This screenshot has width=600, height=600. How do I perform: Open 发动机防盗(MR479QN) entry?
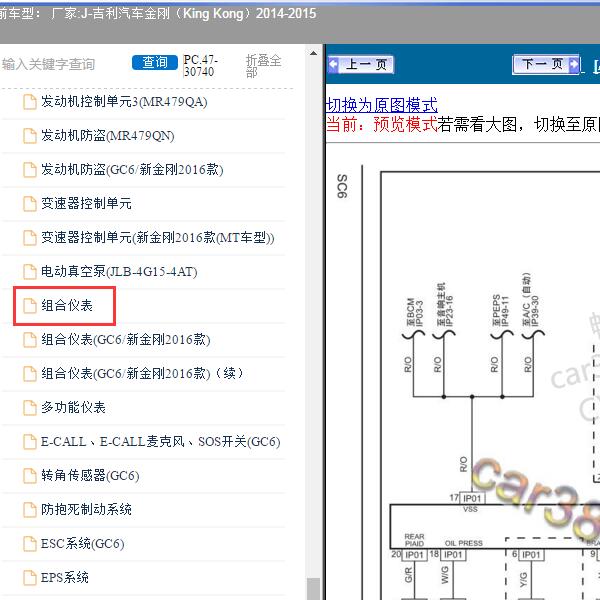pyautogui.click(x=108, y=136)
